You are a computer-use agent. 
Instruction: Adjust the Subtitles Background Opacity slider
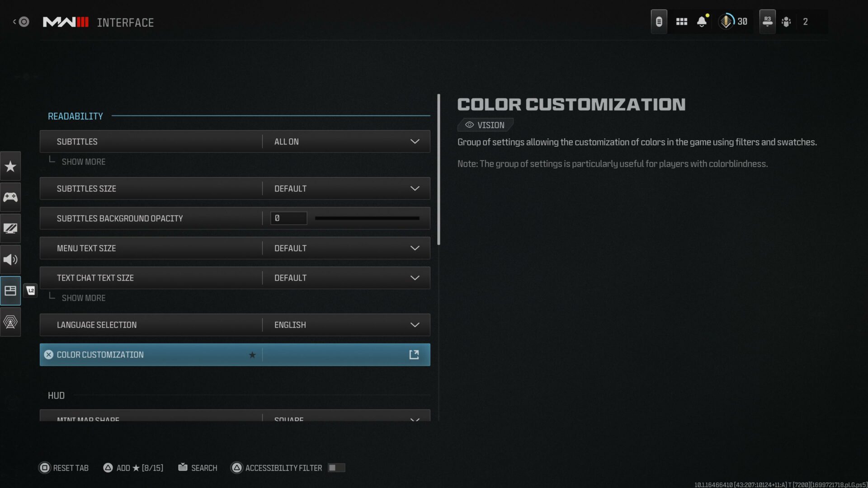click(x=367, y=218)
